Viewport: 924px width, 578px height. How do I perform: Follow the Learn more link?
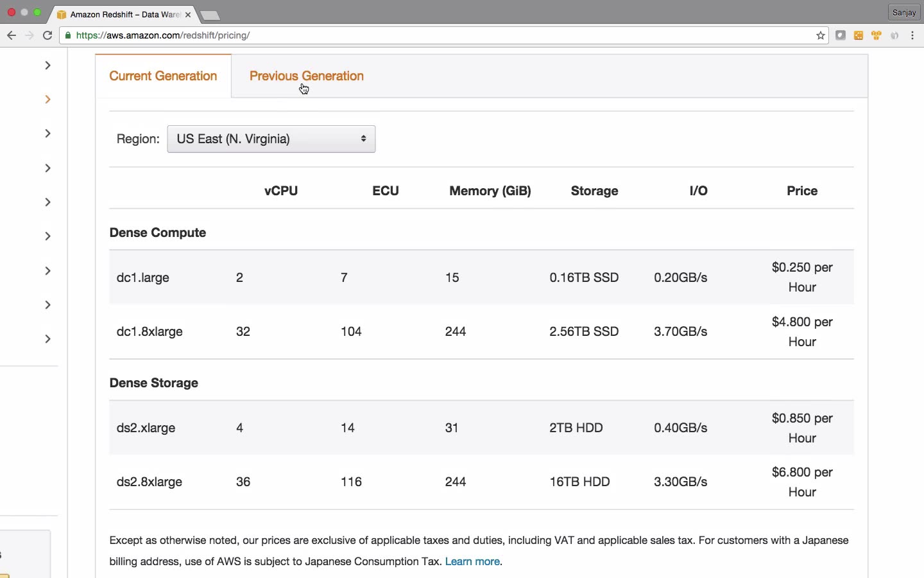[473, 562]
